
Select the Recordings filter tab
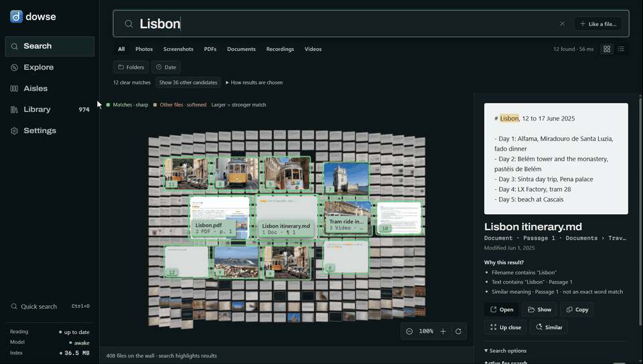tap(280, 49)
